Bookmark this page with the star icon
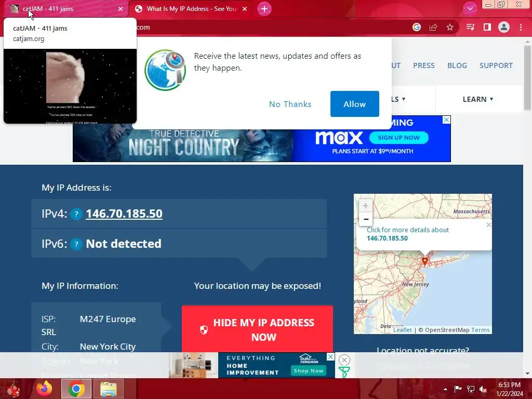Screen dimensions: 532x399 tap(450, 27)
